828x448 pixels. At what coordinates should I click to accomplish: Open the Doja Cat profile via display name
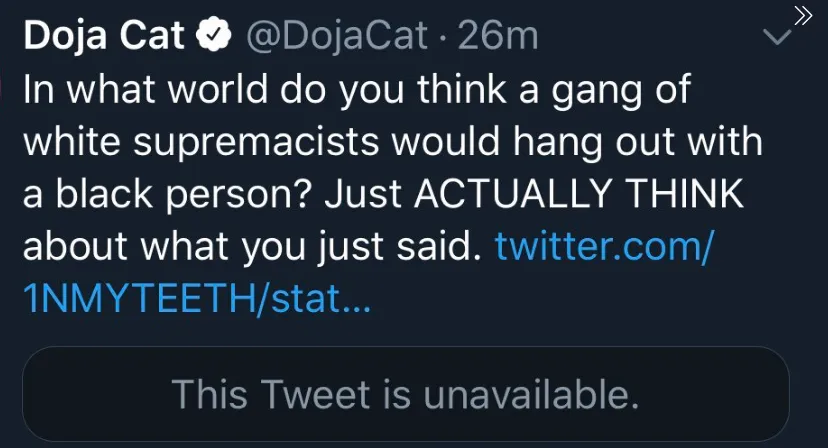(x=104, y=36)
